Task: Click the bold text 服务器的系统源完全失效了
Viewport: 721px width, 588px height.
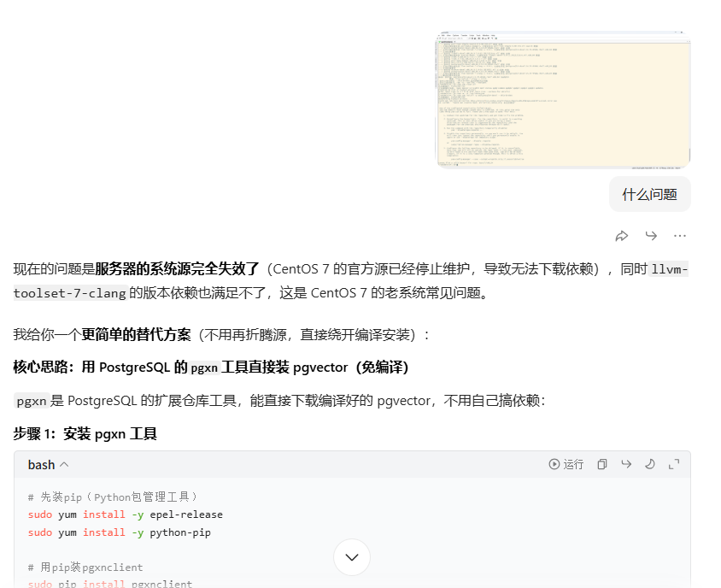Action: 178,268
